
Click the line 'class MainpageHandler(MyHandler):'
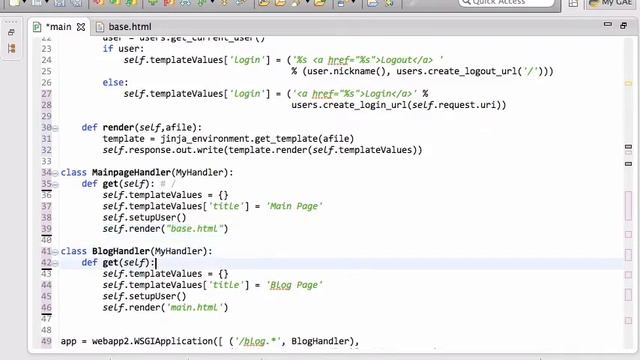[147, 173]
